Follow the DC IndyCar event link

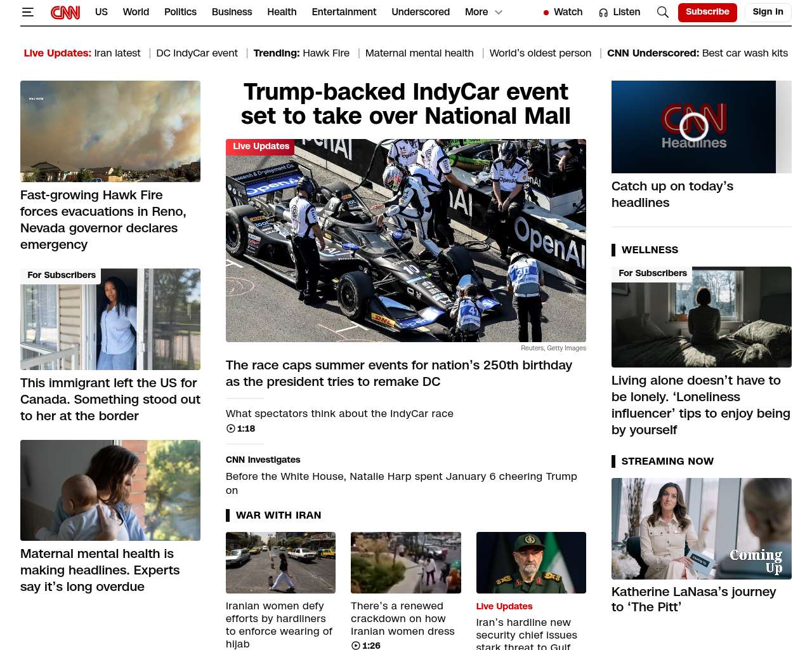[197, 53]
